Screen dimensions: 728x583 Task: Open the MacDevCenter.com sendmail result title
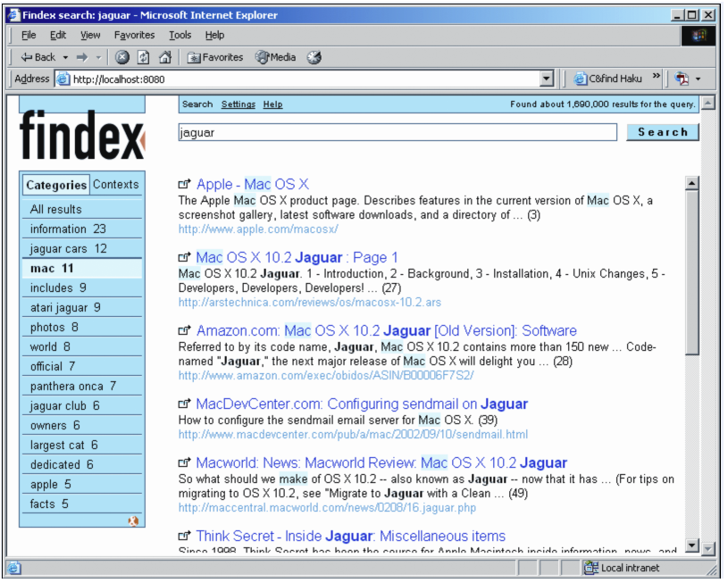(362, 404)
